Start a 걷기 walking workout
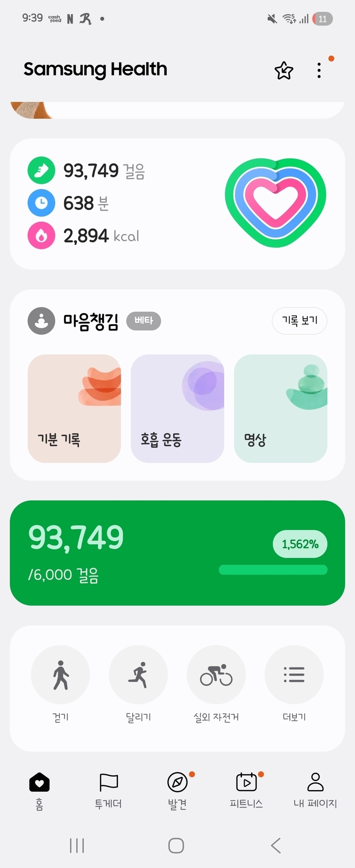The height and width of the screenshot is (868, 355). point(60,675)
